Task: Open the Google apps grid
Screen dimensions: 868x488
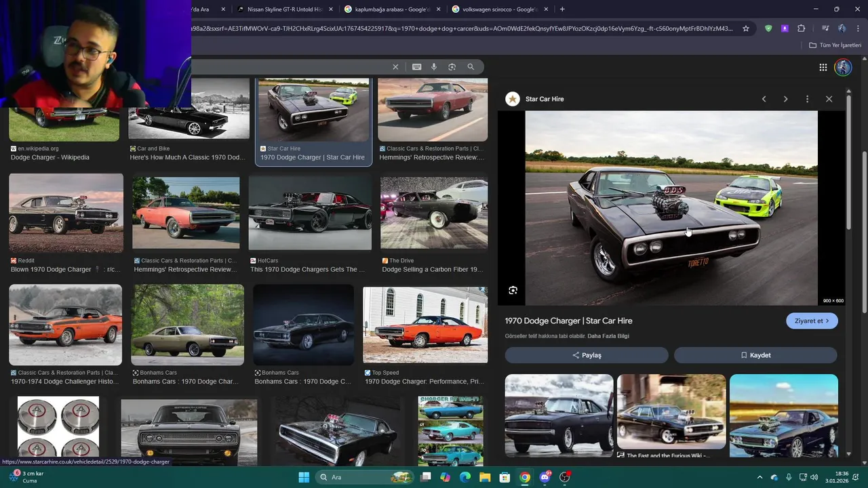Action: coord(823,67)
